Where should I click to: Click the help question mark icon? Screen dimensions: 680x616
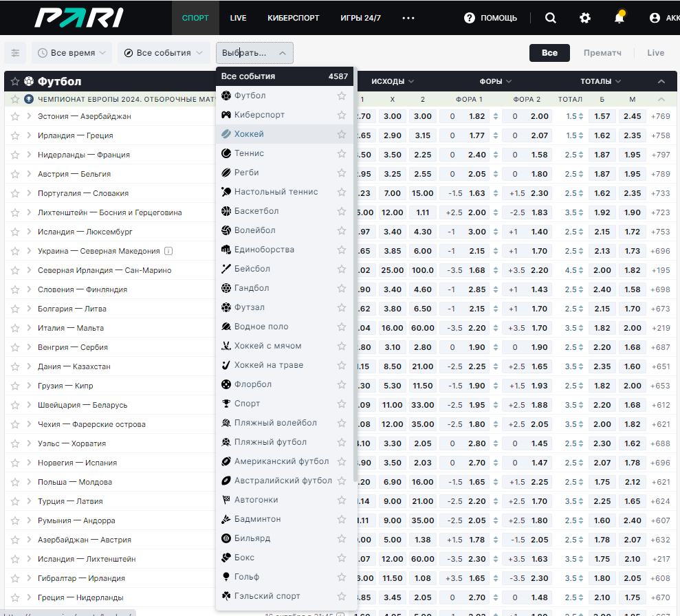(x=469, y=18)
